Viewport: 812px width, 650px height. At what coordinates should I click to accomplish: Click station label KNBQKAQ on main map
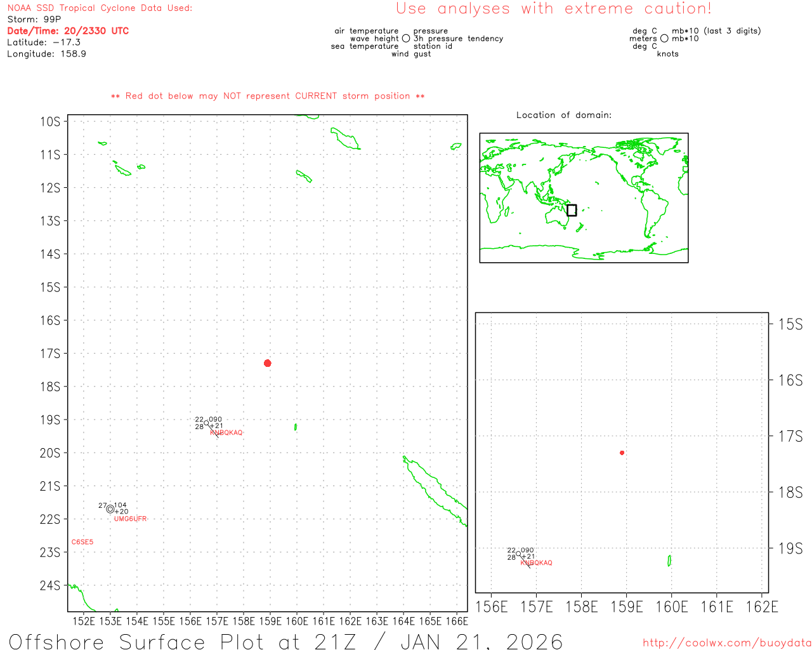click(x=226, y=433)
